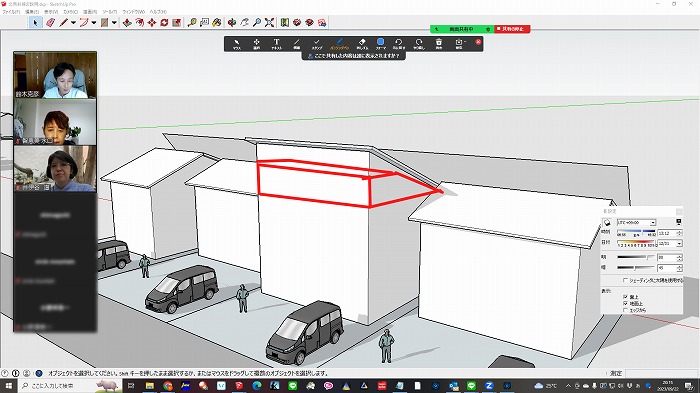The width and height of the screenshot is (700, 393).
Task: Open the Arc tool dropdown arrow
Action: point(94,22)
